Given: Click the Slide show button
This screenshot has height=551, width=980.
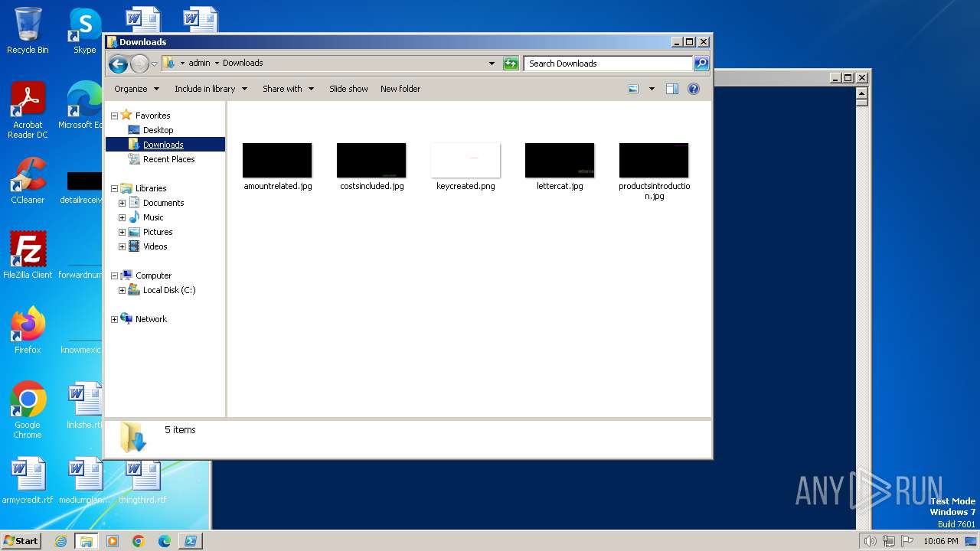Looking at the screenshot, I should click(348, 89).
